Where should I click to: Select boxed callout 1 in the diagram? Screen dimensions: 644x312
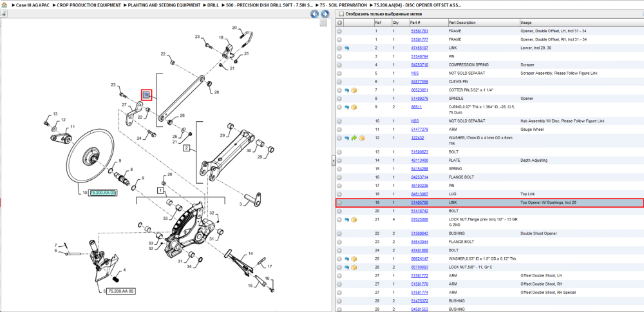coord(162,190)
